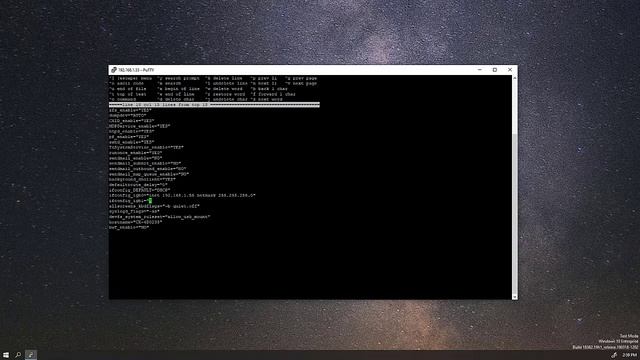640x360 pixels.
Task: Click PuTTY system menu icon in title bar
Action: 114,70
